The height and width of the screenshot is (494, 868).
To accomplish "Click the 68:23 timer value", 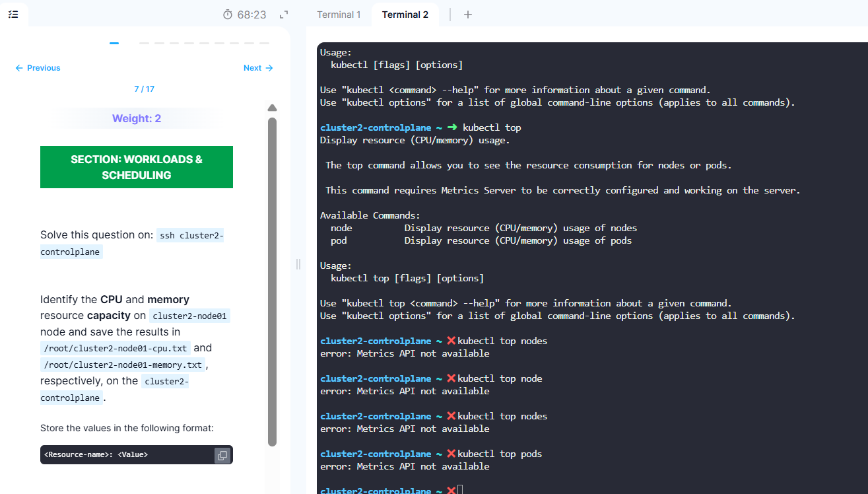I will pos(252,15).
